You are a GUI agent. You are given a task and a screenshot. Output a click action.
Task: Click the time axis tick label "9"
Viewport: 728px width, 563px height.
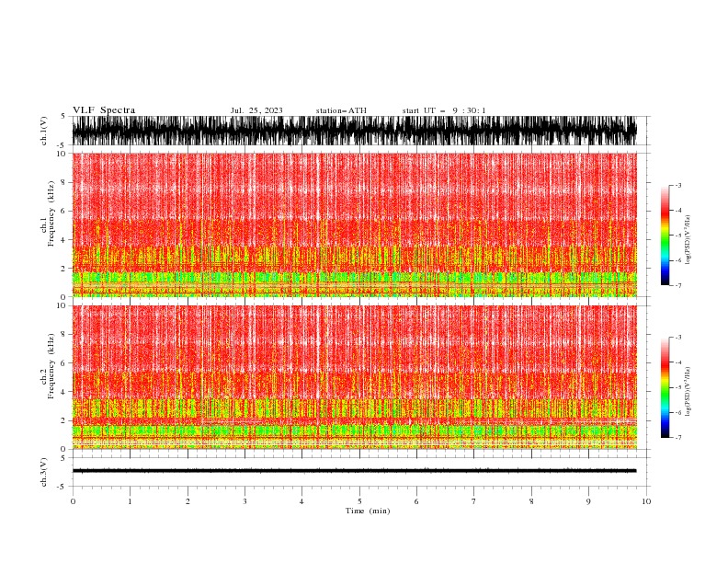point(588,501)
